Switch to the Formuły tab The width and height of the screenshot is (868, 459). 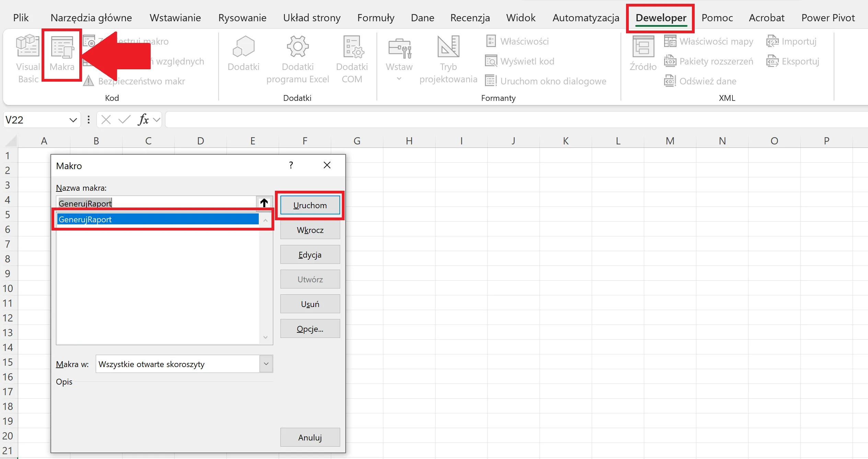(x=376, y=18)
